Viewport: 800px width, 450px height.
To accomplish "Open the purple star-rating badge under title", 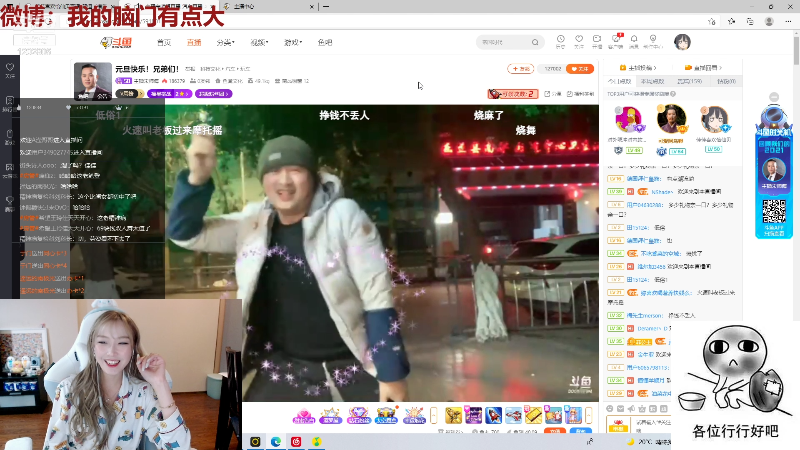I will [x=169, y=94].
